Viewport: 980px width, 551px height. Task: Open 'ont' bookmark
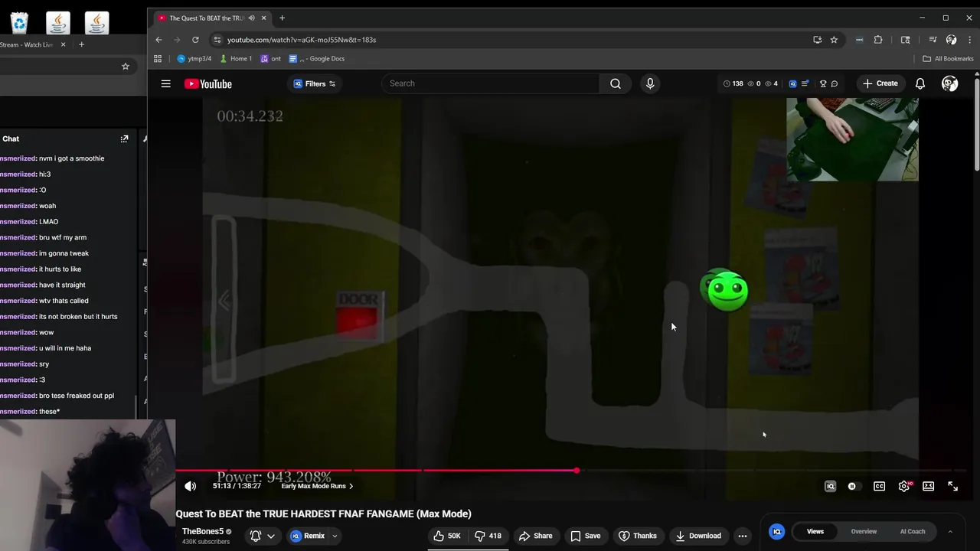pyautogui.click(x=270, y=58)
